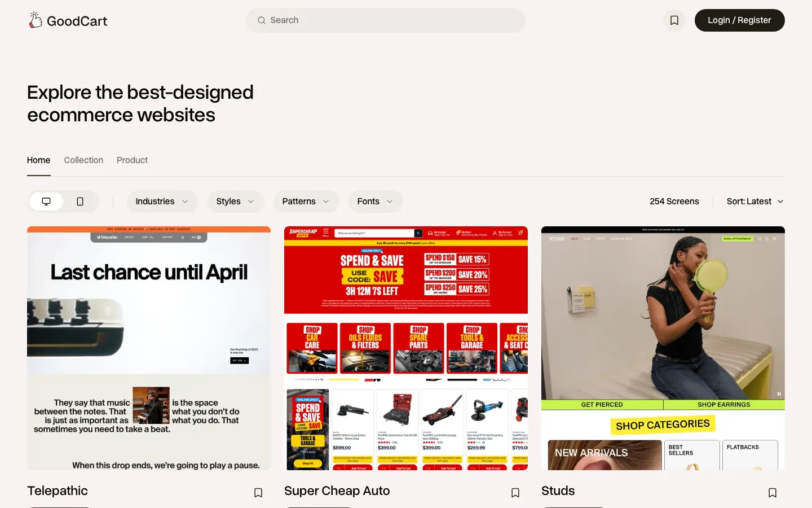Bookmark the Super Cheap Auto screen

click(515, 493)
